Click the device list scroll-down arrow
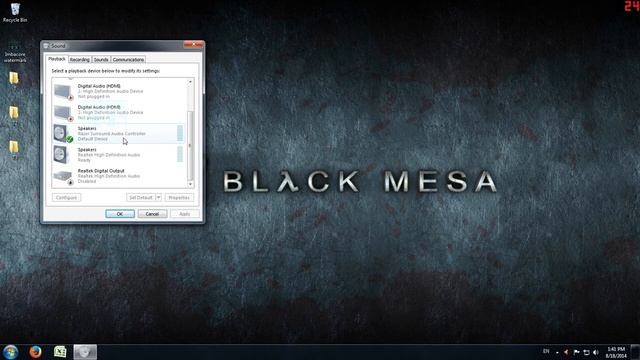 tap(190, 184)
